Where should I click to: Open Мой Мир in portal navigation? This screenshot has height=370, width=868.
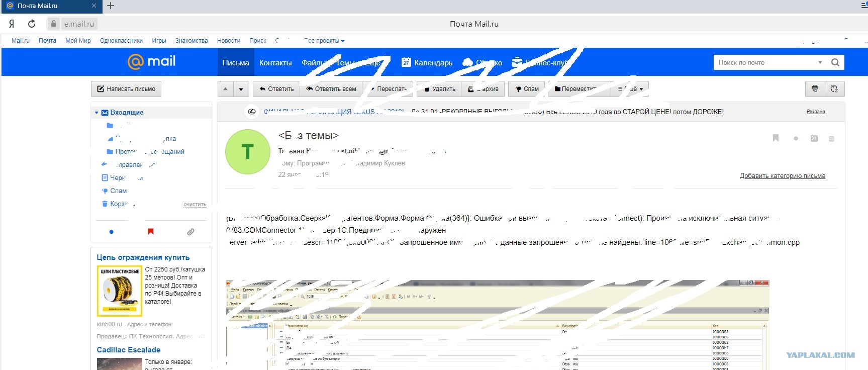78,41
